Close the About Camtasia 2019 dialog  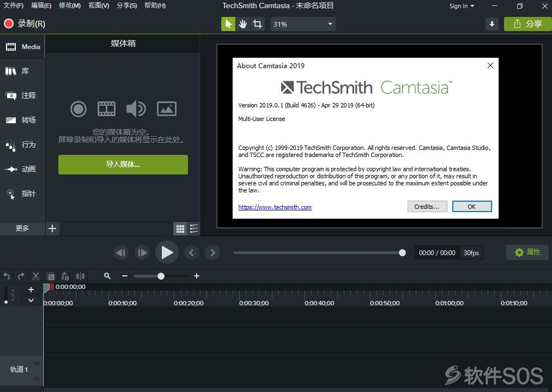pos(490,65)
